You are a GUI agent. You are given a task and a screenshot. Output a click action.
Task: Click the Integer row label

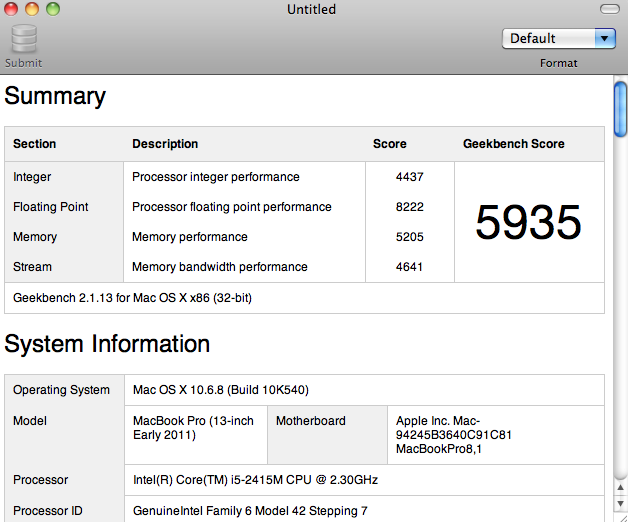pyautogui.click(x=32, y=177)
